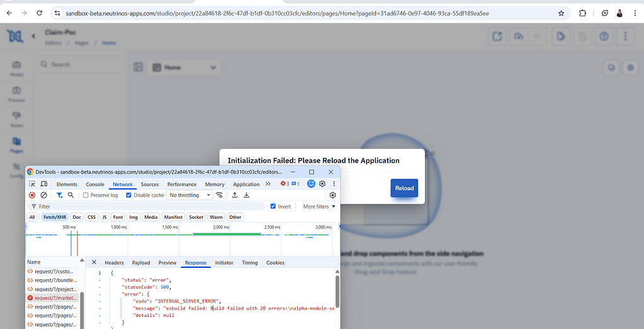Open the Model sidebar section
This screenshot has height=329, width=644.
pyautogui.click(x=16, y=68)
